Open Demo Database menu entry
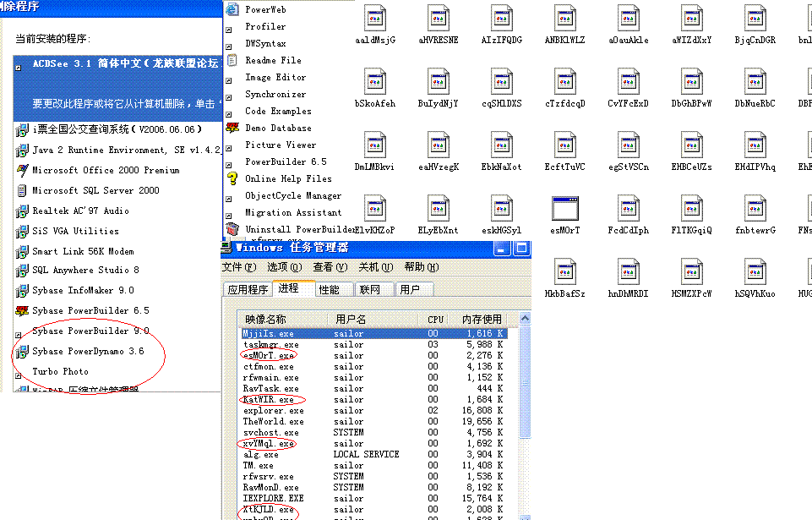This screenshot has width=812, height=520. point(278,128)
